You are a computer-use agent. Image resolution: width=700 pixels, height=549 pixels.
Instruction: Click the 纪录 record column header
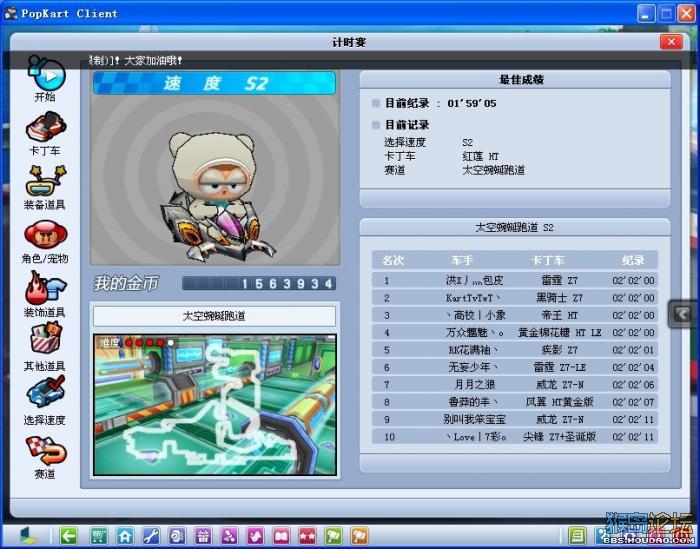click(x=633, y=260)
